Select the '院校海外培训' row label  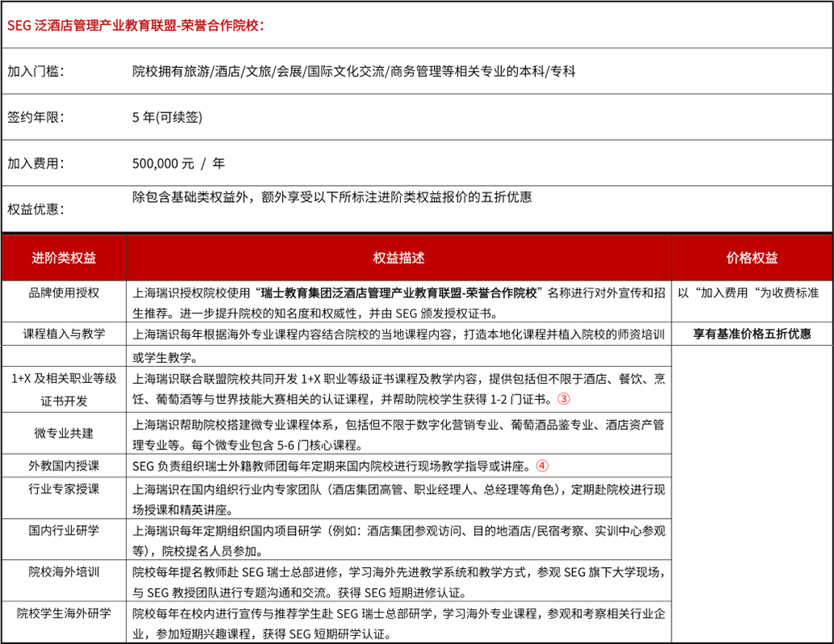pos(64,572)
